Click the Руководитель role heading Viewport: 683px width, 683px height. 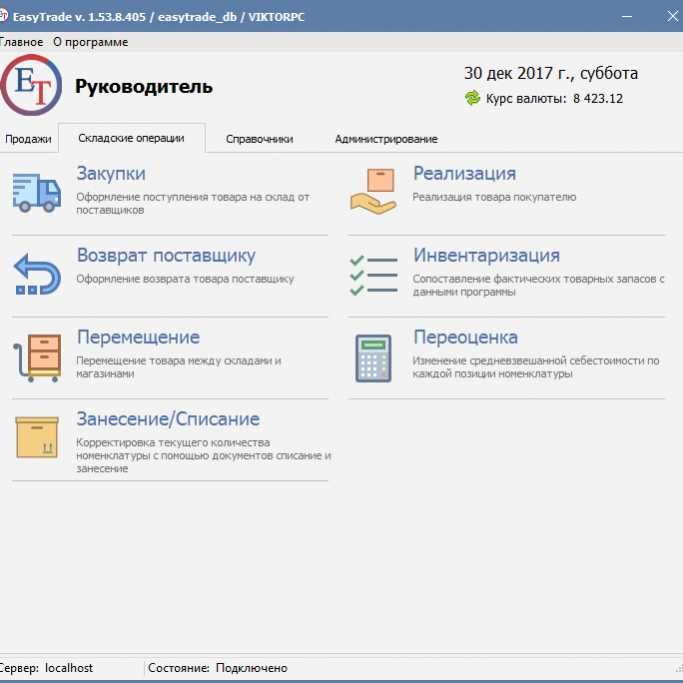(x=144, y=87)
